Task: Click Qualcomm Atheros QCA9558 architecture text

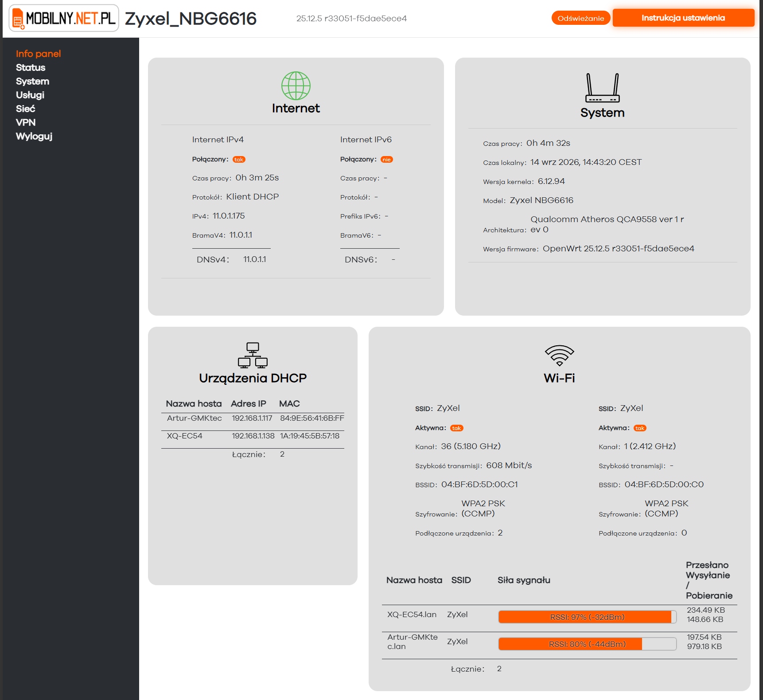Action: point(607,224)
